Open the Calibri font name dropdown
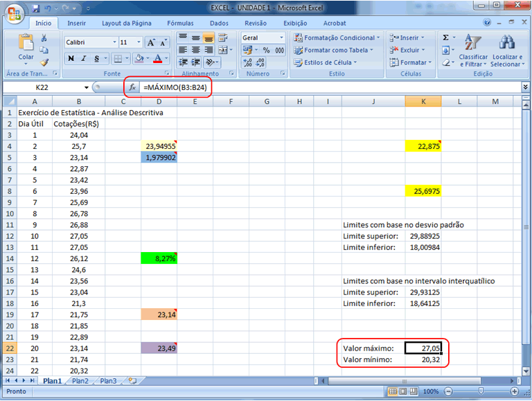The width and height of the screenshot is (532, 401). coord(112,42)
